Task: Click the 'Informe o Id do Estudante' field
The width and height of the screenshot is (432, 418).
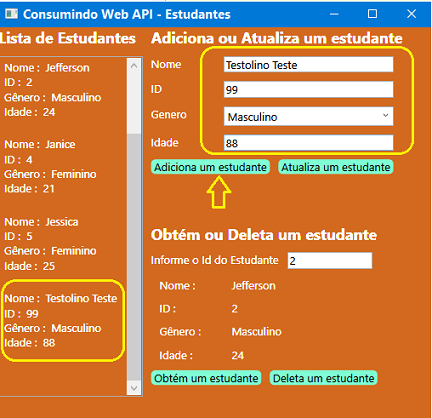Action: (x=330, y=260)
